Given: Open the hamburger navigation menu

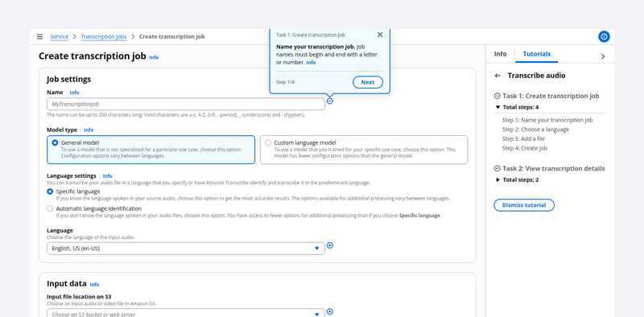Looking at the screenshot, I should click(x=39, y=36).
